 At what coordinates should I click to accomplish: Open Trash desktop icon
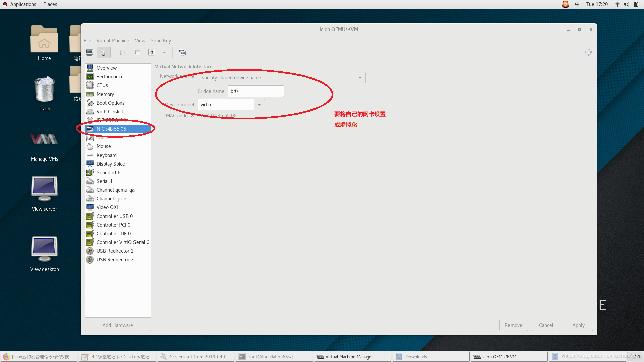click(x=44, y=94)
